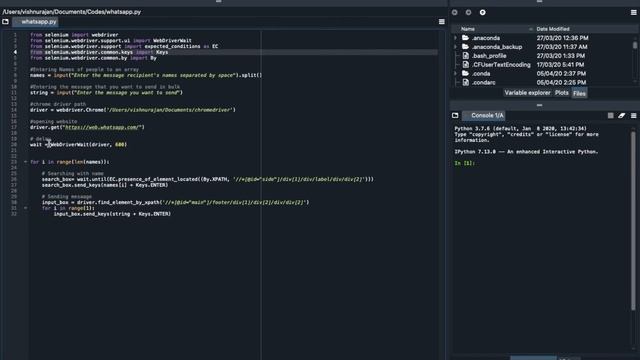
Task: Click the console browse tabs icon
Action: click(x=455, y=116)
